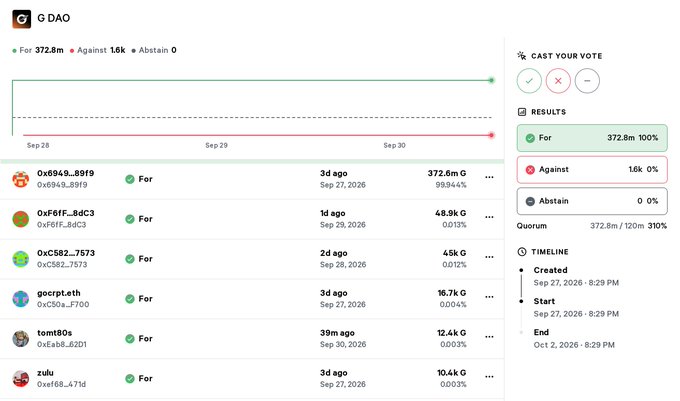This screenshot has width=680, height=401.
Task: Click the 1d ago timestamp
Action: tap(333, 213)
